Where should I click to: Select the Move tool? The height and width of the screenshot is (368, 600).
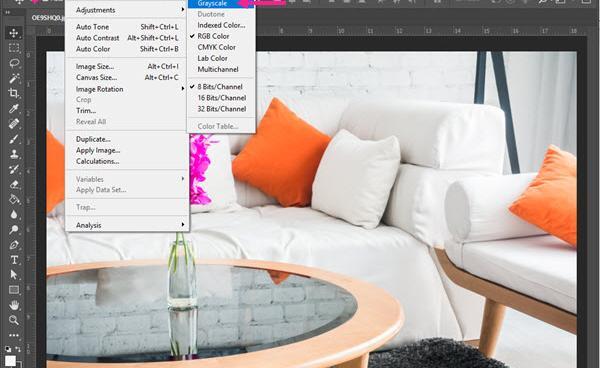[x=14, y=33]
